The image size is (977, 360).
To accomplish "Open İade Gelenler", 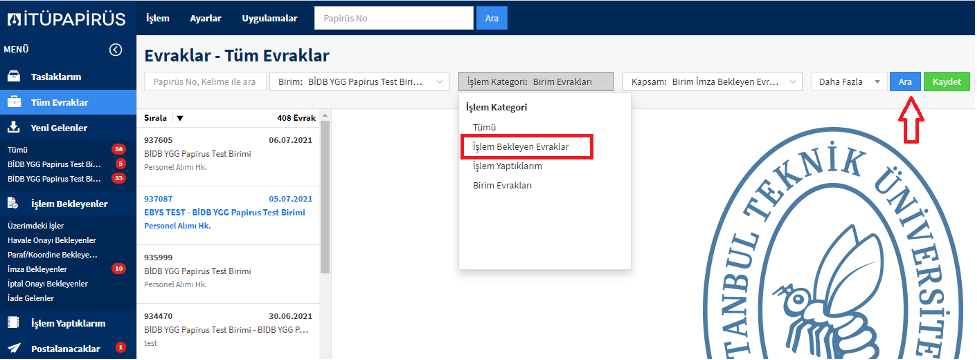I will click(31, 298).
